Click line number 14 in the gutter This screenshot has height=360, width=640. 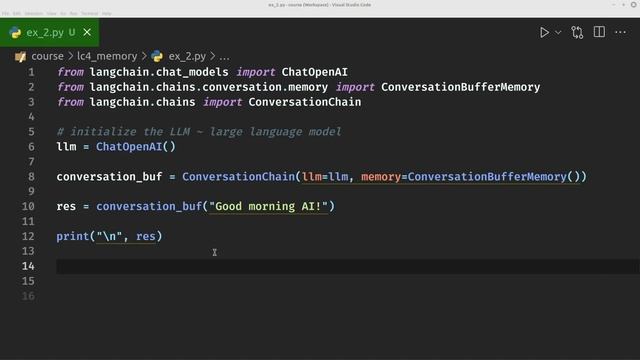click(28, 266)
